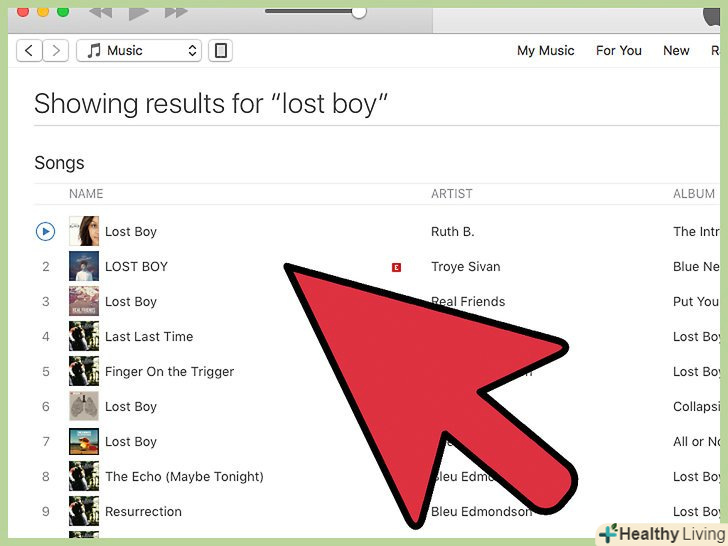Open the Collapsi… album link in row 6
Screen dimensions: 728x546
click(696, 407)
